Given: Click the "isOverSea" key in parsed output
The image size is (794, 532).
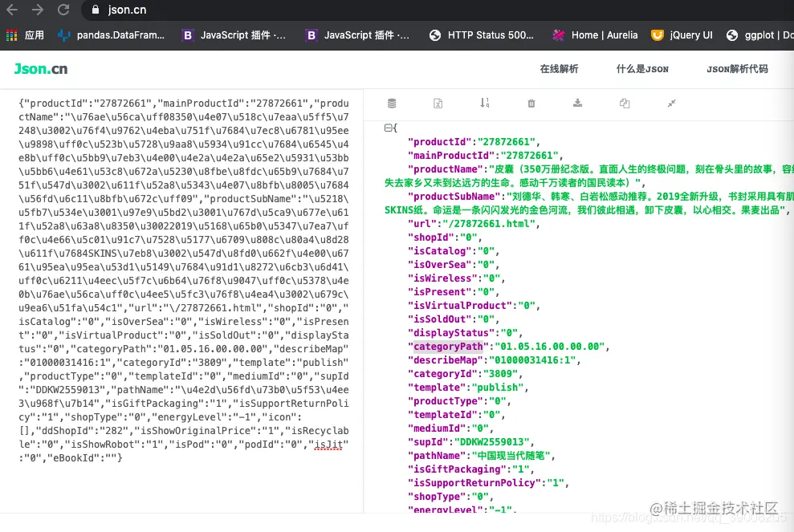Looking at the screenshot, I should pyautogui.click(x=439, y=265).
